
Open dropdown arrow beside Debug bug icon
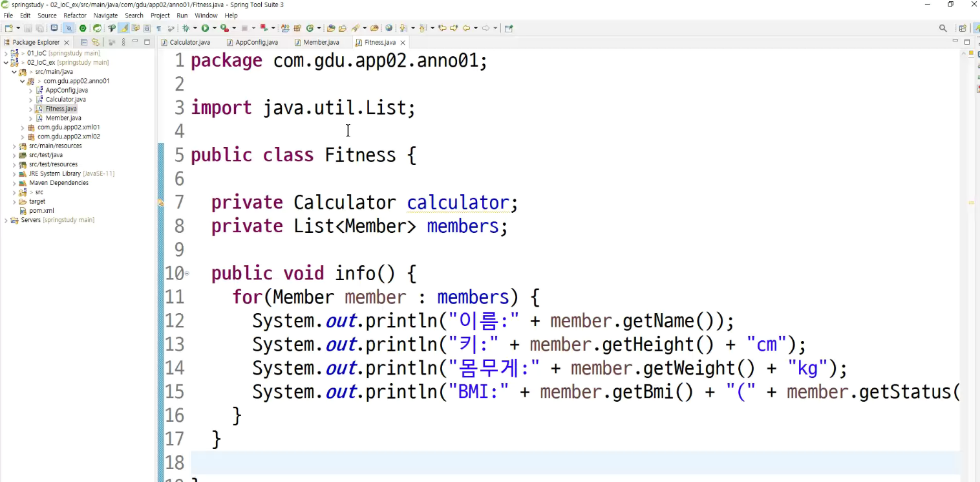(x=195, y=28)
